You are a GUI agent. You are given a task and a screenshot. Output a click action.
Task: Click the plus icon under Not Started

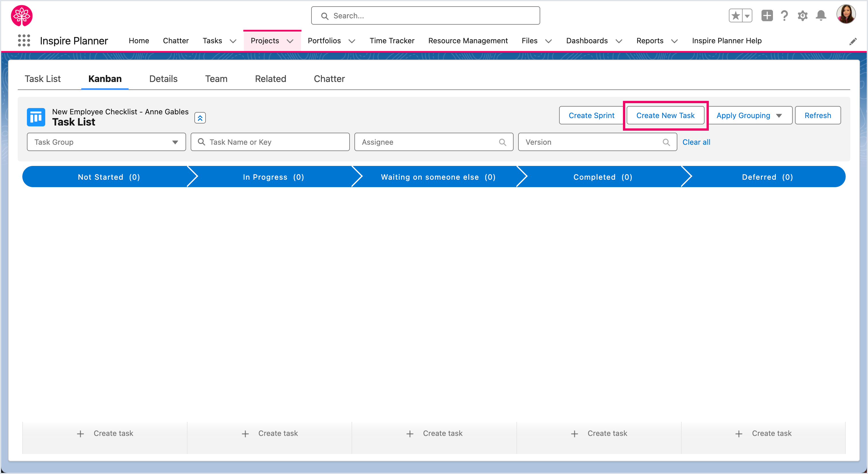point(80,434)
